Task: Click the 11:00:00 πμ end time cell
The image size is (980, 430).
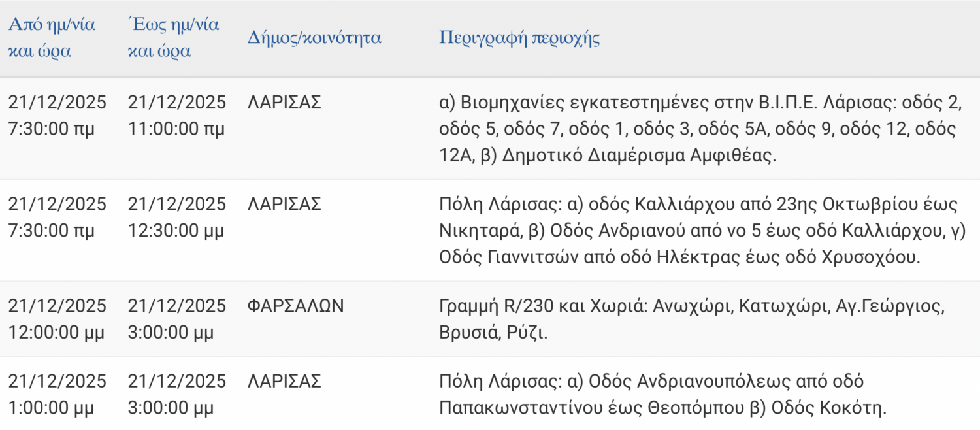Action: pyautogui.click(x=176, y=116)
